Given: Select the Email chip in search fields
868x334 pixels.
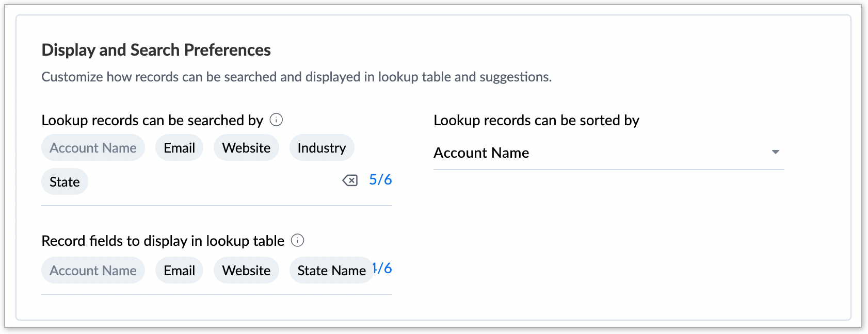Looking at the screenshot, I should click(179, 148).
